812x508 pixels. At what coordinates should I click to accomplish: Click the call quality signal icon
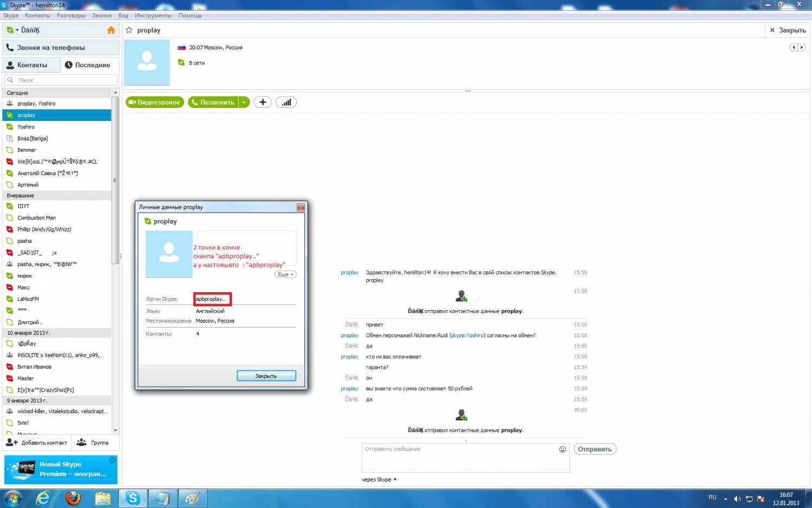coord(286,102)
